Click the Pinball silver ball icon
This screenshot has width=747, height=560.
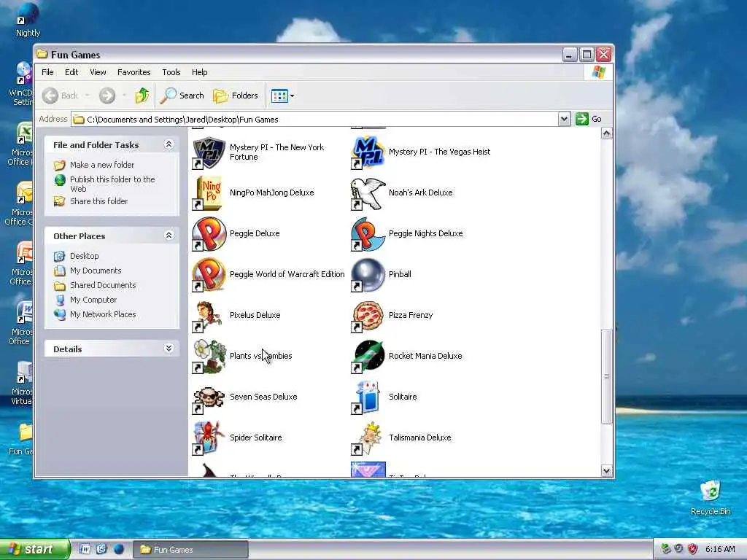368,275
